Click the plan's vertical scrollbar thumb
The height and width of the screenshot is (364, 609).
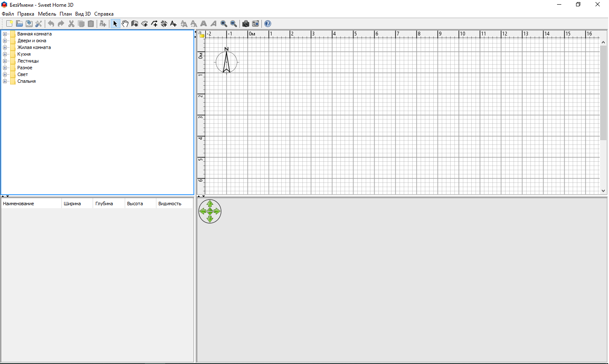click(603, 92)
